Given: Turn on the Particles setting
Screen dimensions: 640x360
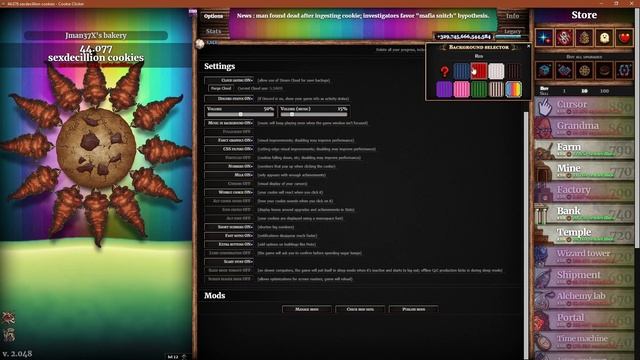Looking at the screenshot, I should (229, 158).
